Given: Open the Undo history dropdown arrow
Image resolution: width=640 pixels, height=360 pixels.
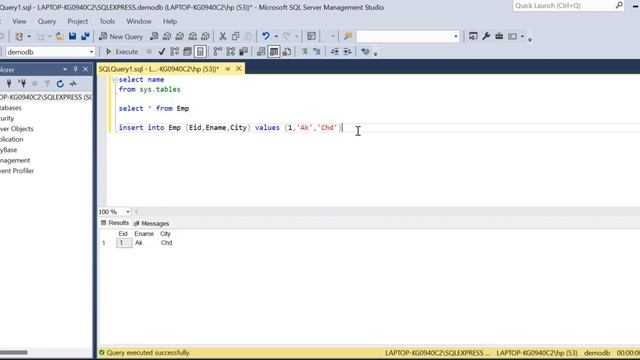Looking at the screenshot, I should pos(276,36).
